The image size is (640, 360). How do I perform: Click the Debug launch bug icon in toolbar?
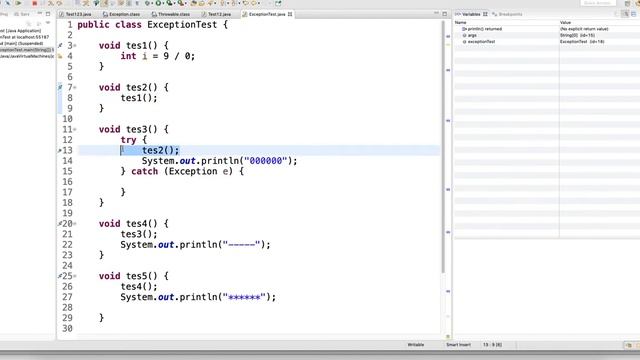point(148,3)
